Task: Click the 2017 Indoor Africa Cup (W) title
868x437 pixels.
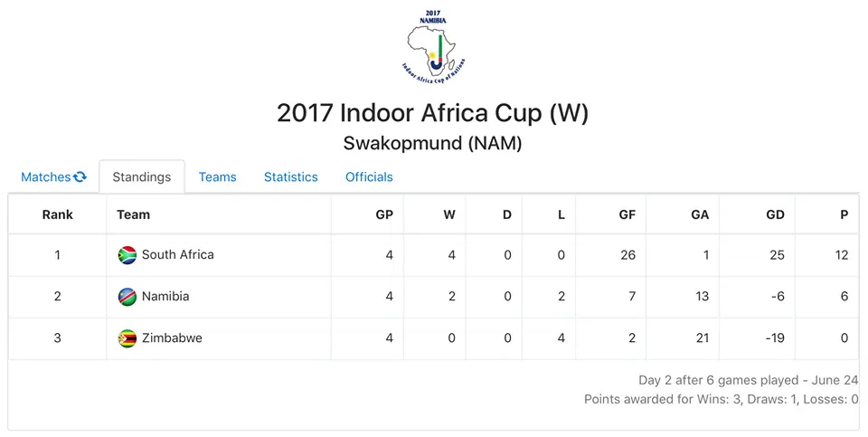Action: (433, 114)
